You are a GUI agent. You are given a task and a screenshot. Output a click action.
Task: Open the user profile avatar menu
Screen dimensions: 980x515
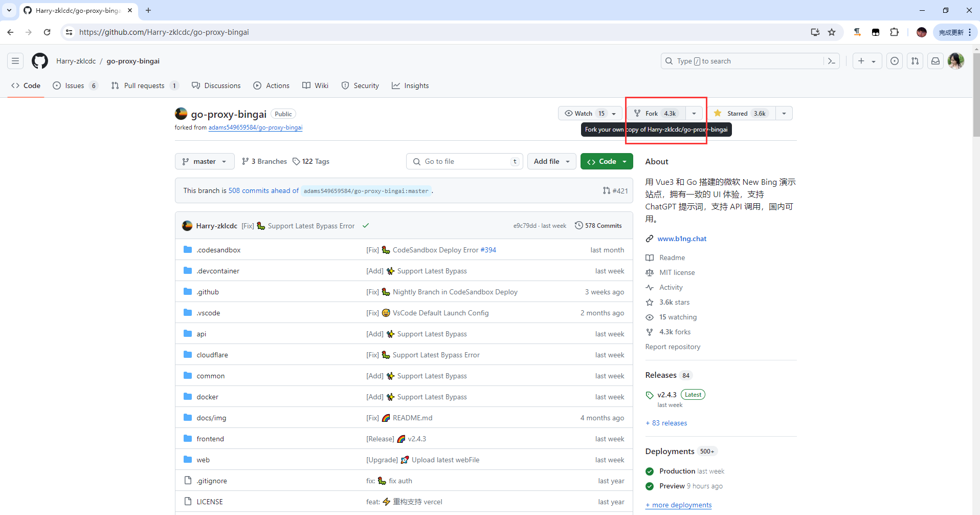click(x=956, y=61)
